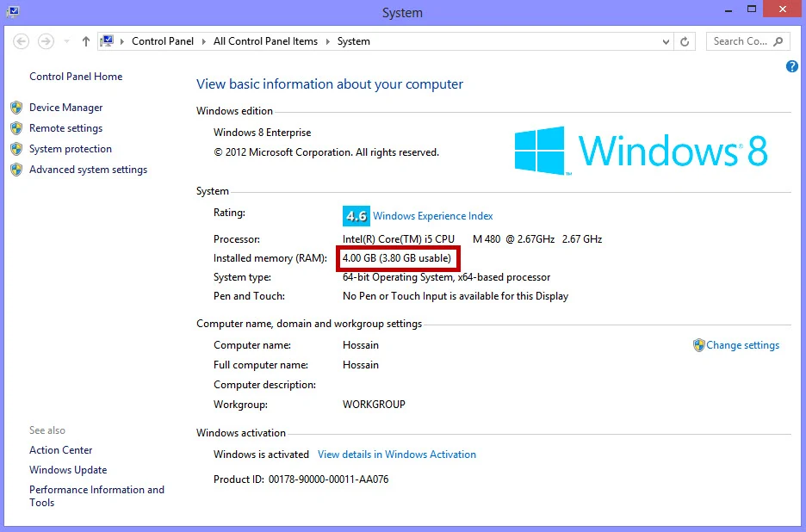
Task: Click the Windows is activated text
Action: pos(261,455)
